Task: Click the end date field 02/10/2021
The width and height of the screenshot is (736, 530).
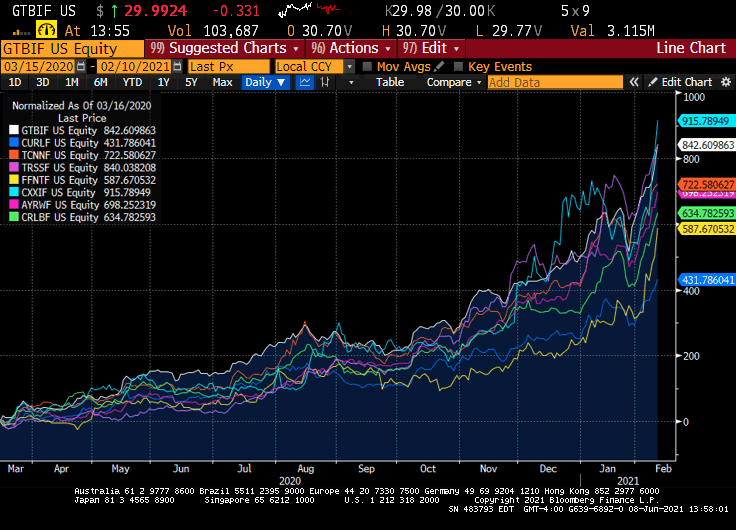Action: click(x=135, y=66)
